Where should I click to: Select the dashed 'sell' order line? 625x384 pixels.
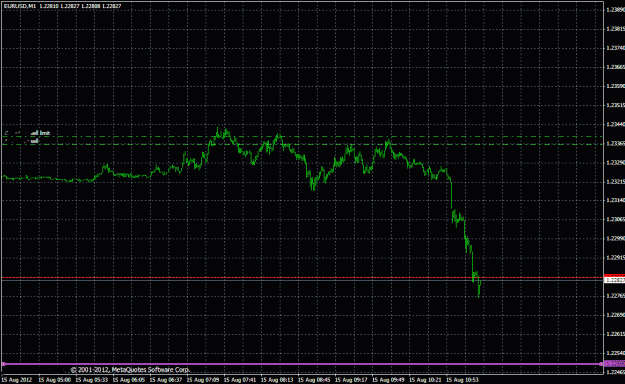303,144
